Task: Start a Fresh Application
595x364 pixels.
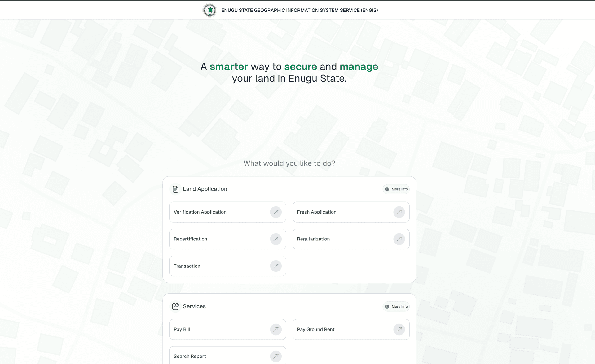Action: pyautogui.click(x=317, y=212)
